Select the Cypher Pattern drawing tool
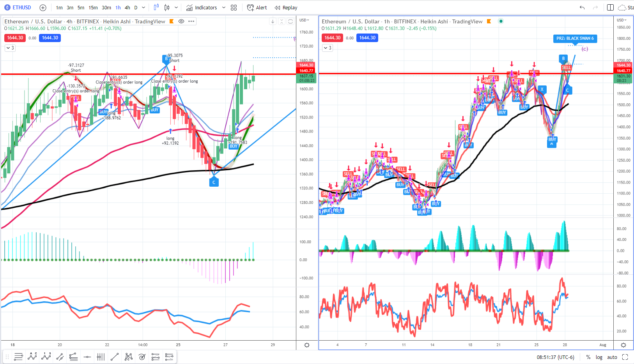 128,357
